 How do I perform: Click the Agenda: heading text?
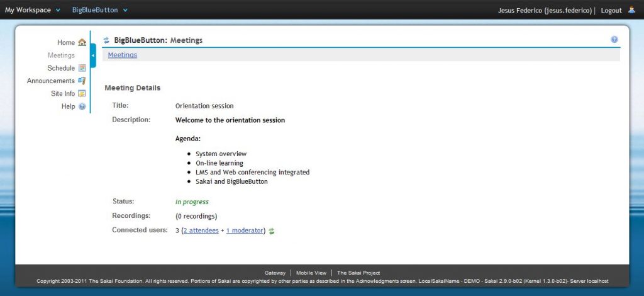tap(187, 139)
